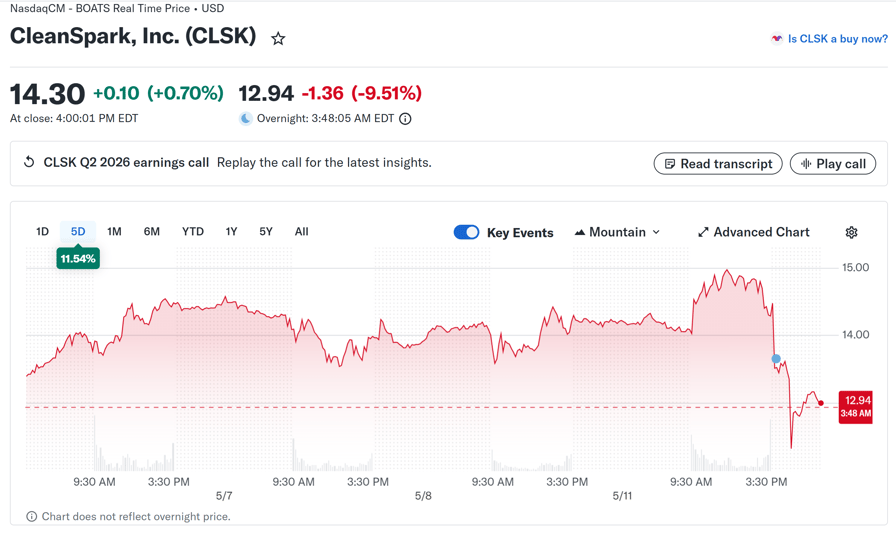The height and width of the screenshot is (536, 896).
Task: Open the Advanced Chart view
Action: click(x=753, y=232)
